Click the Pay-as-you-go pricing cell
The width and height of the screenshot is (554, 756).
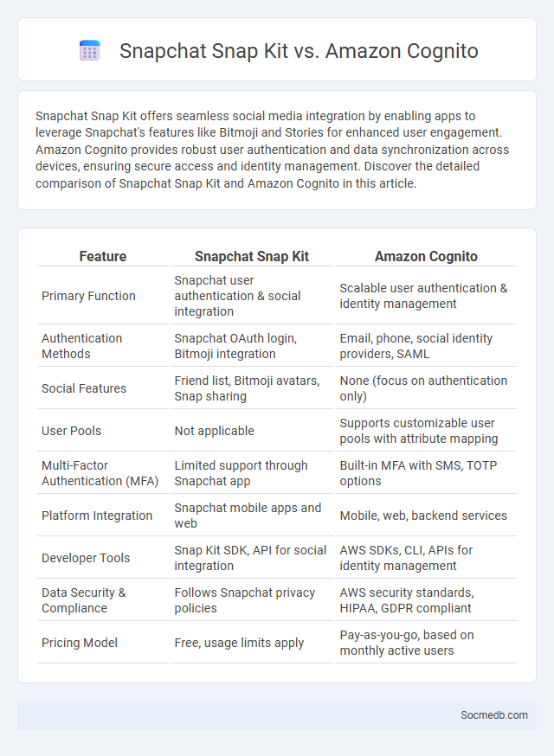[426, 643]
